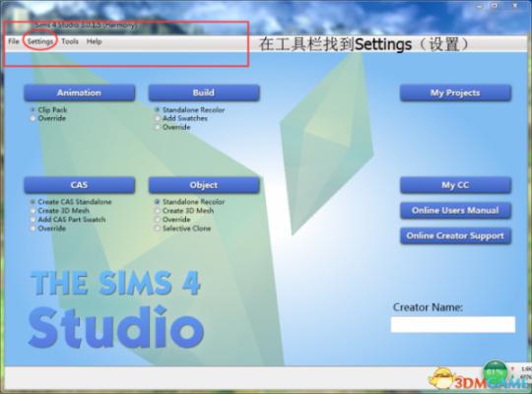This screenshot has width=532, height=394.
Task: Click the Animation button
Action: [x=80, y=93]
